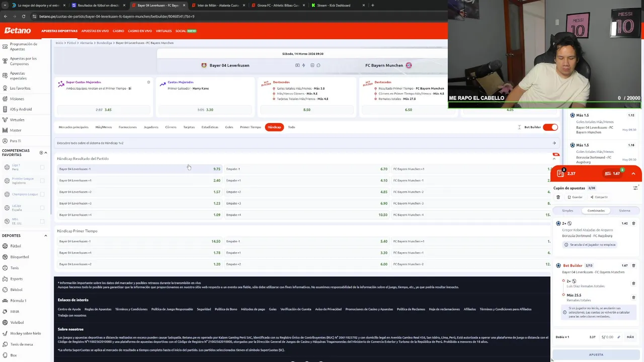
Task: Select the Simples betslip tab
Action: click(568, 211)
